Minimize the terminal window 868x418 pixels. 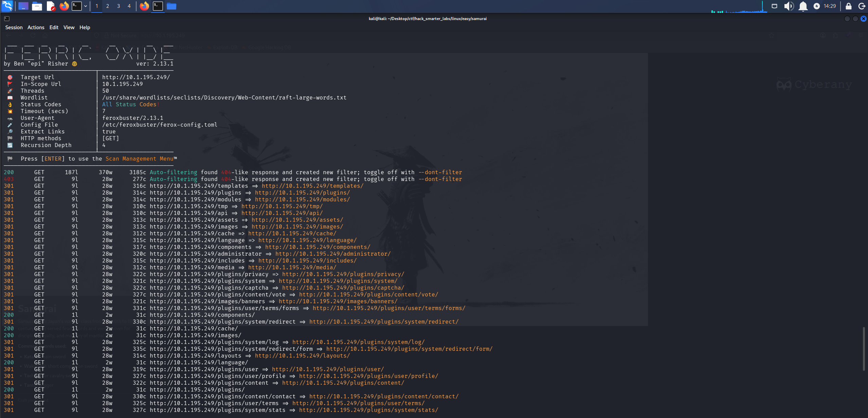point(847,19)
